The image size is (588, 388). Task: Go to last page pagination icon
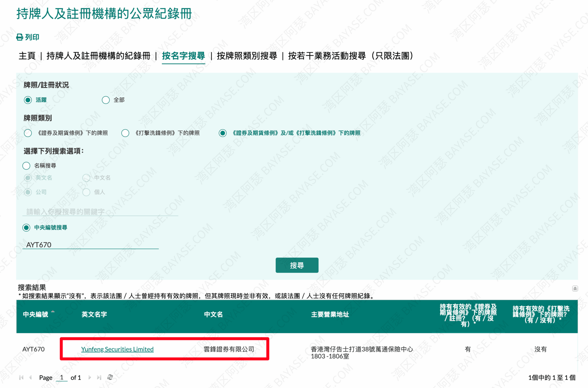(x=99, y=377)
